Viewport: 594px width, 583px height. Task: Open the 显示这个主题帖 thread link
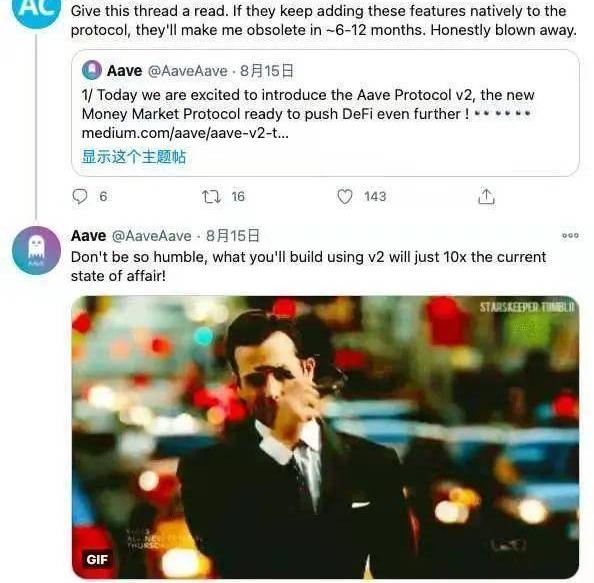click(x=134, y=157)
